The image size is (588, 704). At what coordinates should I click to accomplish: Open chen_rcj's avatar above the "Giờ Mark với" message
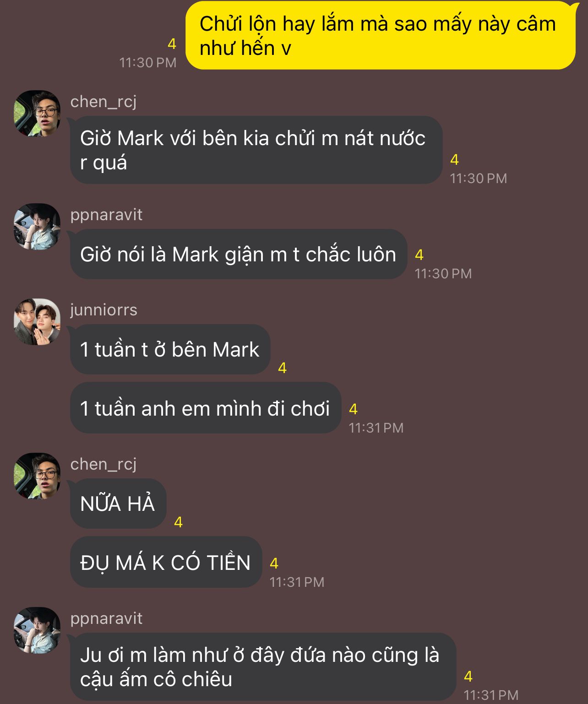point(37,113)
